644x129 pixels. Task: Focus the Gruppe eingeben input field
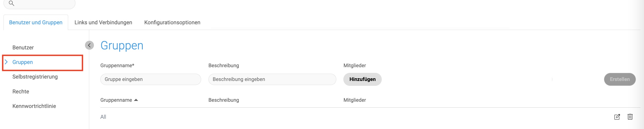[x=151, y=79]
